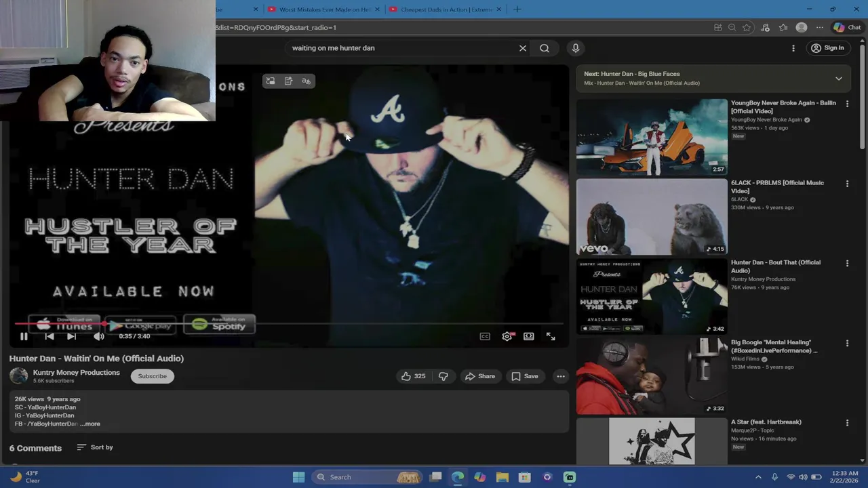Close the Cheapest Dads in Action tab

click(499, 9)
